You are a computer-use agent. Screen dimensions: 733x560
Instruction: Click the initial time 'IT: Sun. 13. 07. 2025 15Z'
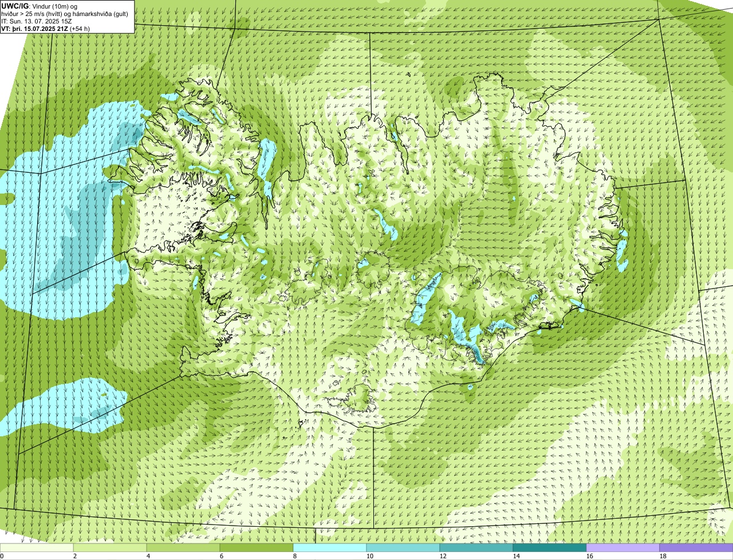(37, 21)
